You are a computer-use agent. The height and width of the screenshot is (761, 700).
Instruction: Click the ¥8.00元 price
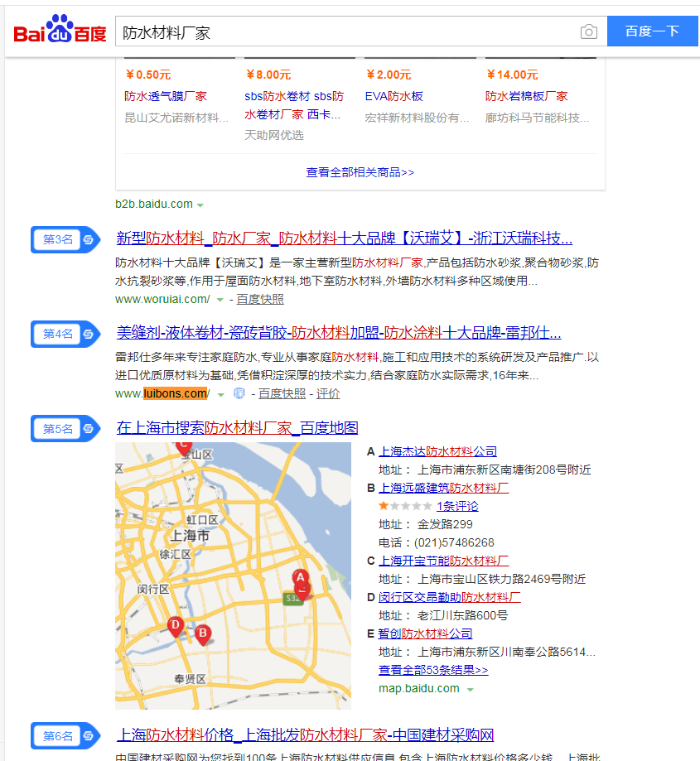coord(268,75)
